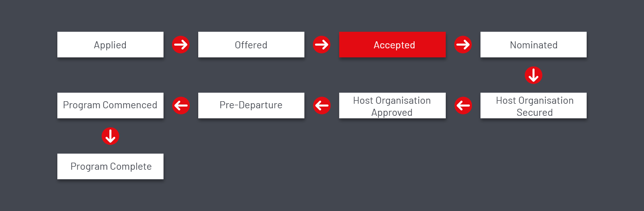The image size is (644, 211).
Task: Open the Host Organisation Approved stage
Action: [x=392, y=106]
